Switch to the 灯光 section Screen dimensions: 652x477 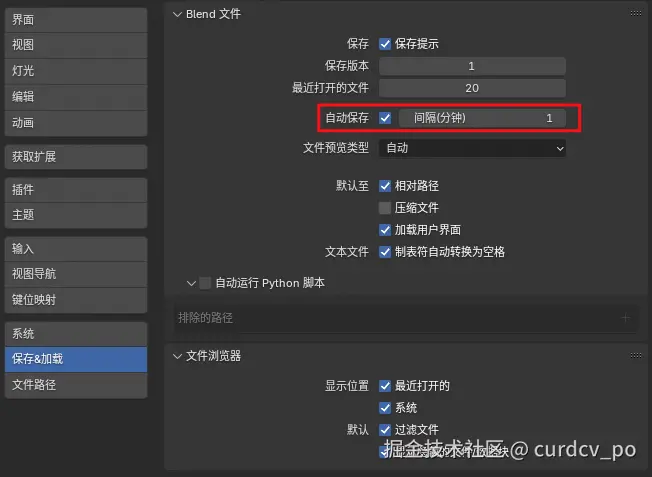point(76,71)
